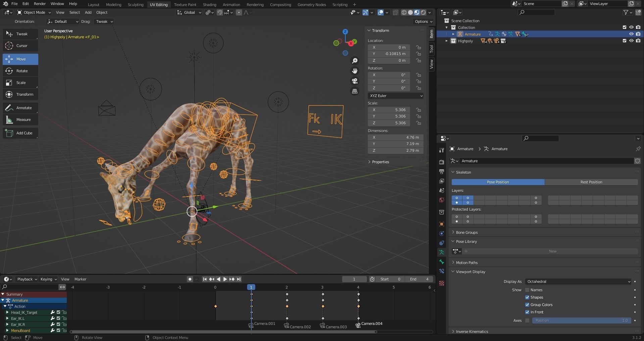Expand the Bone Groups panel

[x=466, y=232]
